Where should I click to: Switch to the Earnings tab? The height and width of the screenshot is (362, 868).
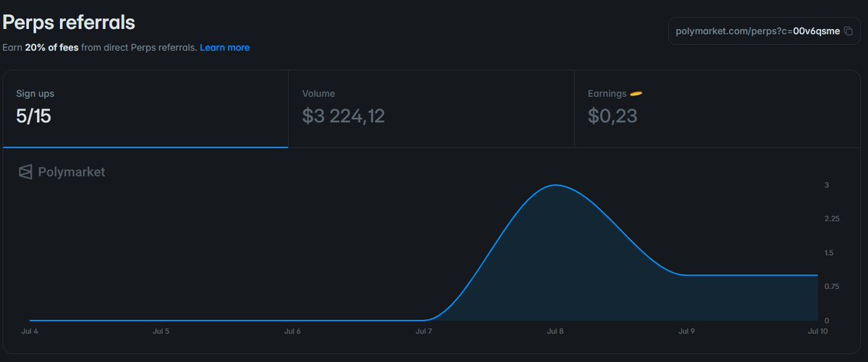pos(717,109)
